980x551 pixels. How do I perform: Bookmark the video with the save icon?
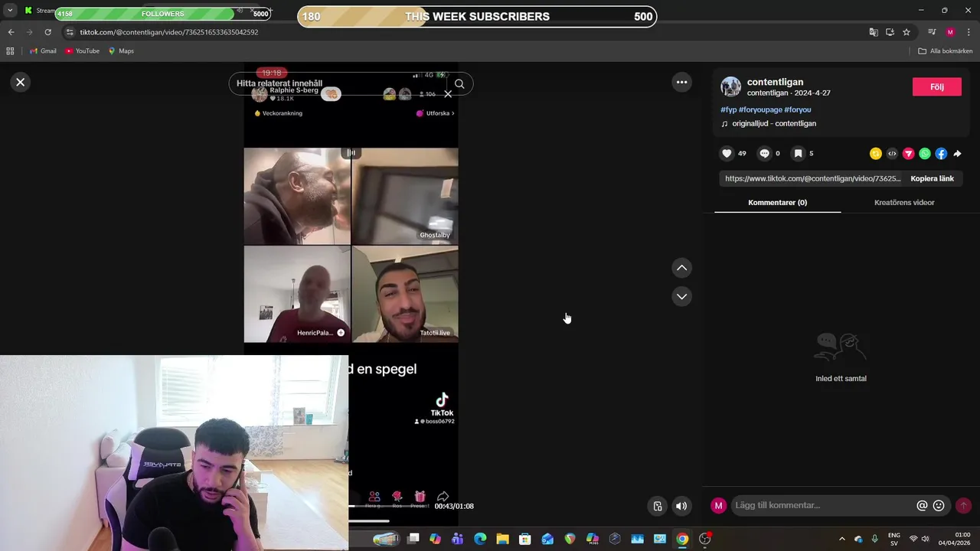click(x=798, y=153)
